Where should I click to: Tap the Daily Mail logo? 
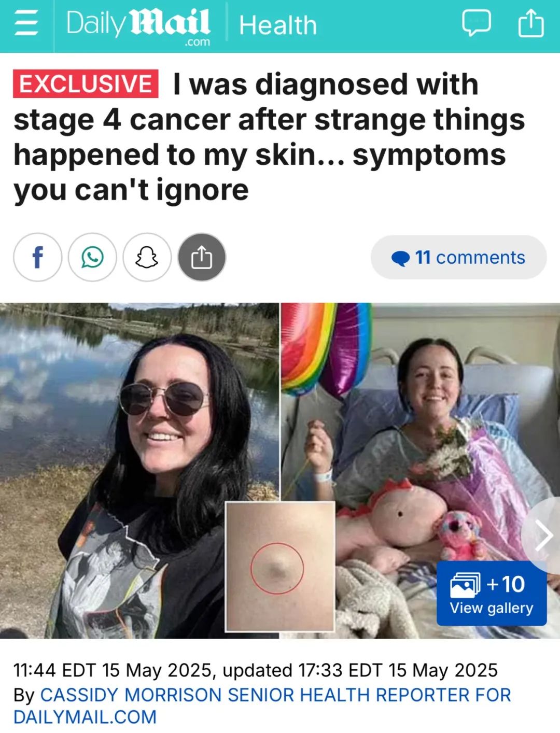tap(138, 25)
